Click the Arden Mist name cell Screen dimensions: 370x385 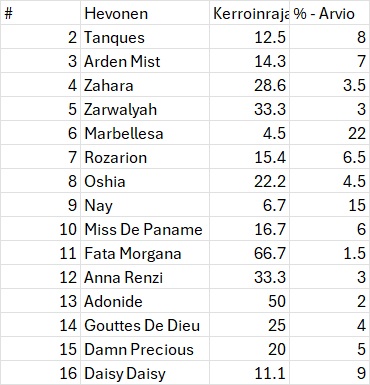[145, 61]
